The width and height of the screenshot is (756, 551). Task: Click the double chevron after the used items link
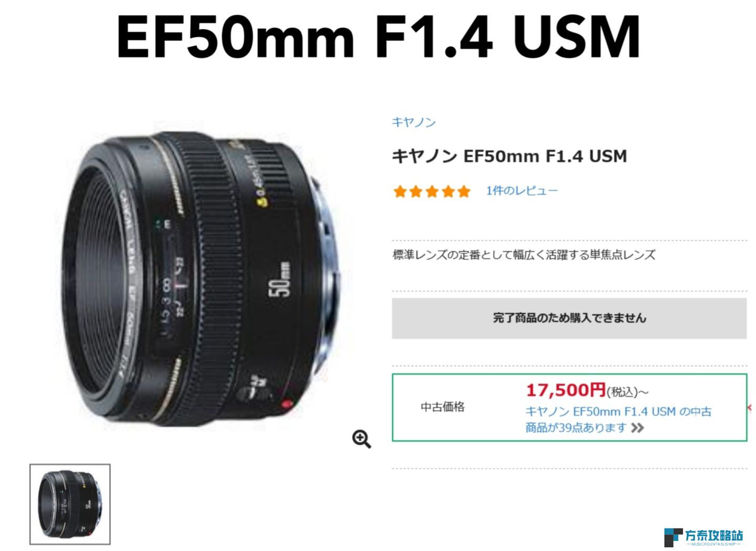[x=637, y=428]
